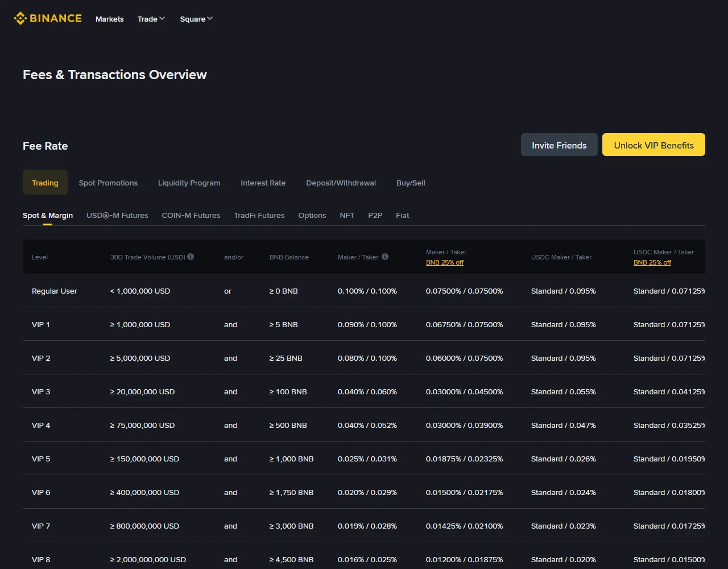
Task: Click the info icon next to Maker / Taker
Action: (x=385, y=257)
